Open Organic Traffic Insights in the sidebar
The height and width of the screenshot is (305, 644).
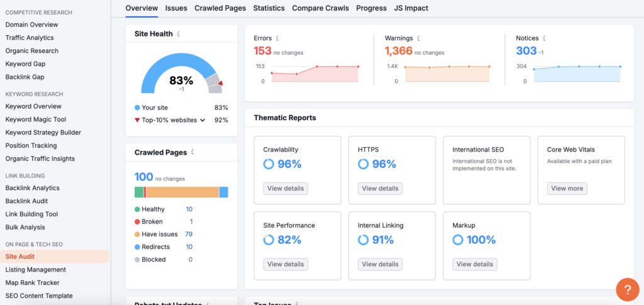(x=40, y=159)
